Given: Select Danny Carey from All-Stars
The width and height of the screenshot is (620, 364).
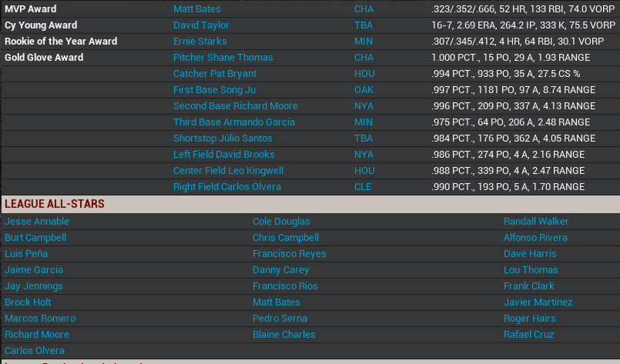Looking at the screenshot, I should coord(280,270).
